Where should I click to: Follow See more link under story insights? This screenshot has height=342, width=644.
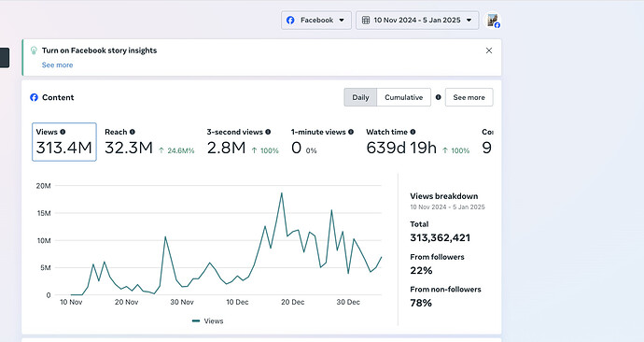(x=58, y=65)
